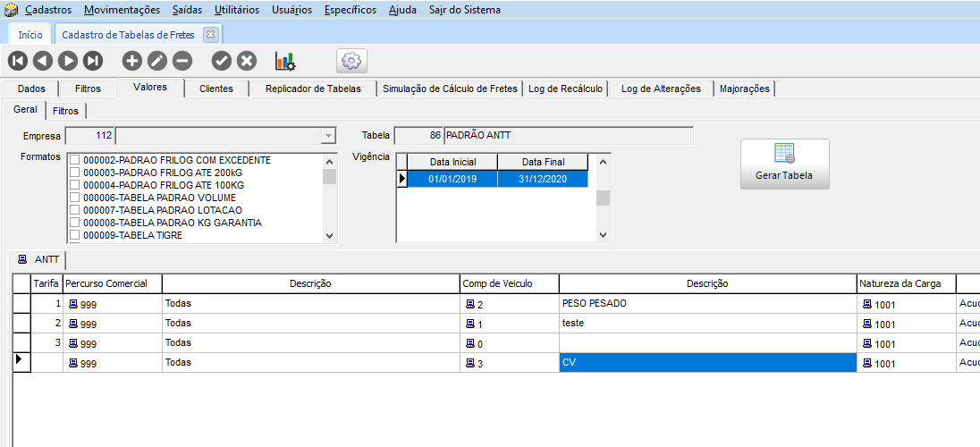Viewport: 980px width, 447px height.
Task: Delete record using the minus icon
Action: [182, 61]
